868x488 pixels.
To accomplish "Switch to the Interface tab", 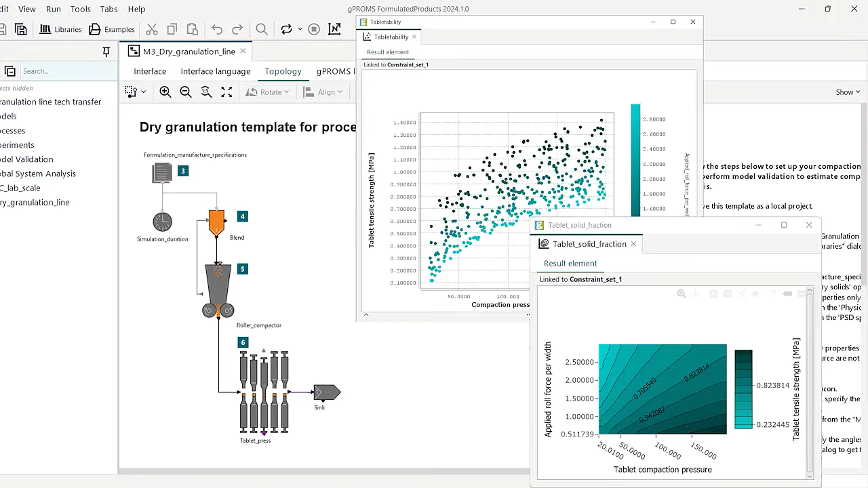I will tap(150, 71).
